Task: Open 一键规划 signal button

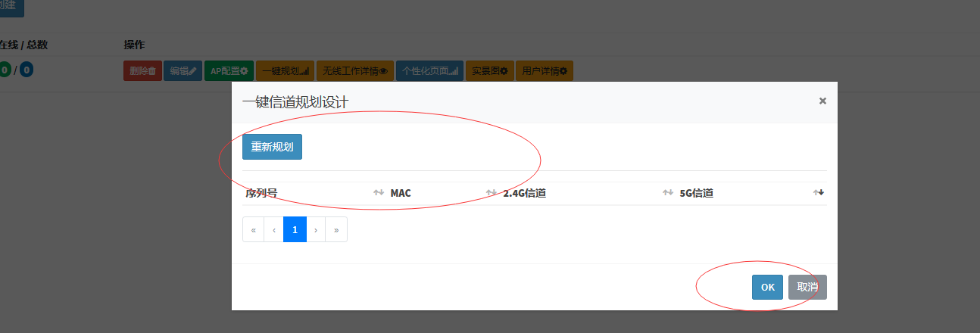Action: click(285, 71)
